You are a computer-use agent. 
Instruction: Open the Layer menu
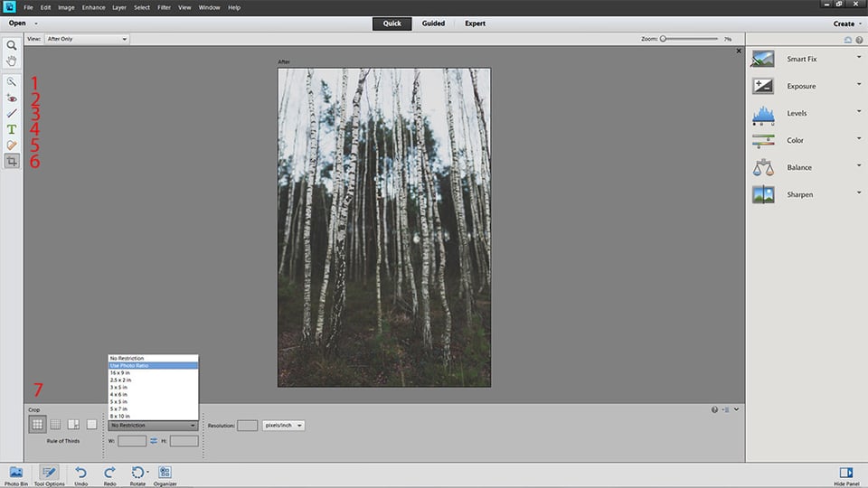[x=119, y=8]
